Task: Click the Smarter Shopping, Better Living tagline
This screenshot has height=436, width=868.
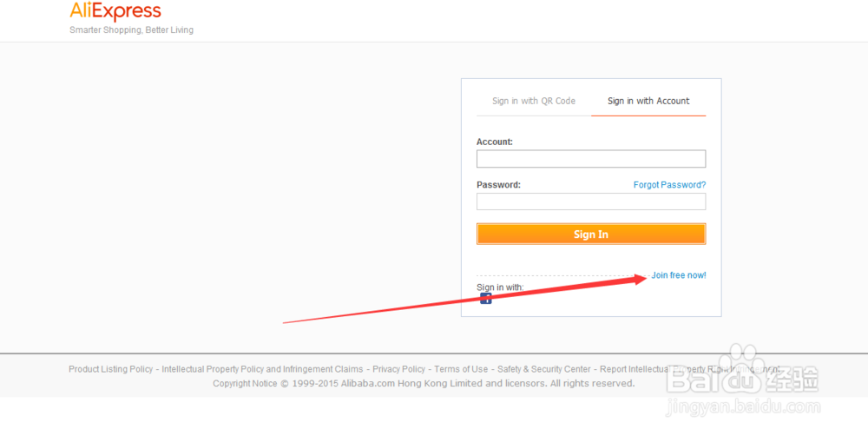Action: pos(131,30)
